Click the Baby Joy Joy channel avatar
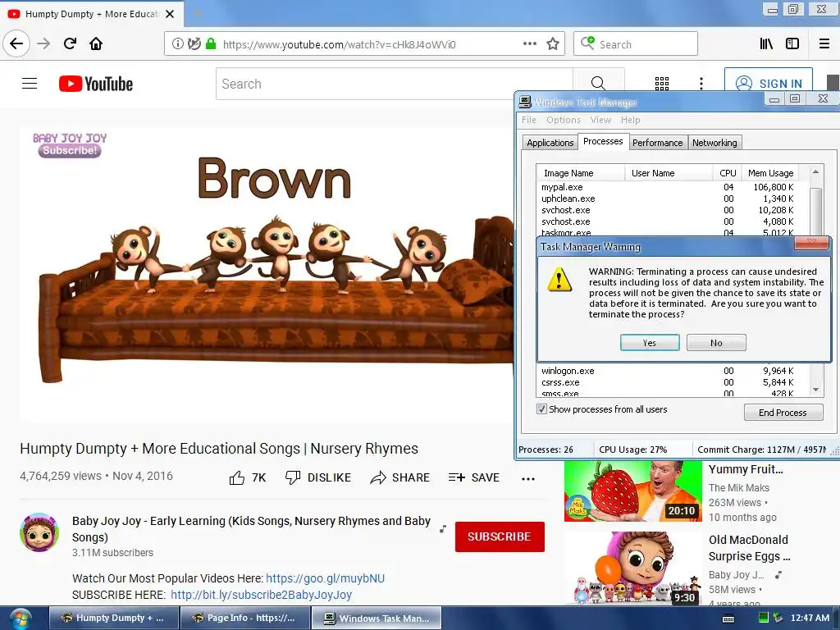Screen dimensions: 840x630 (x=39, y=532)
